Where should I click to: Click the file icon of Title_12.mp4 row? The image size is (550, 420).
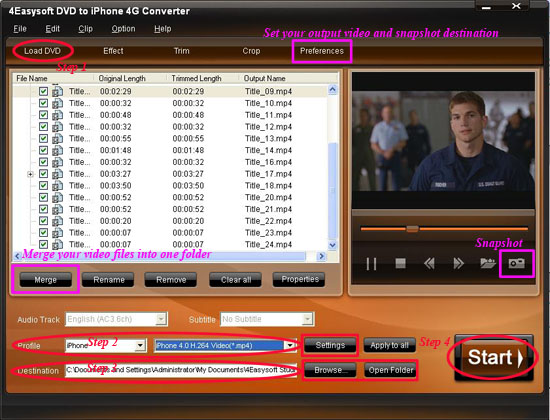[x=58, y=127]
